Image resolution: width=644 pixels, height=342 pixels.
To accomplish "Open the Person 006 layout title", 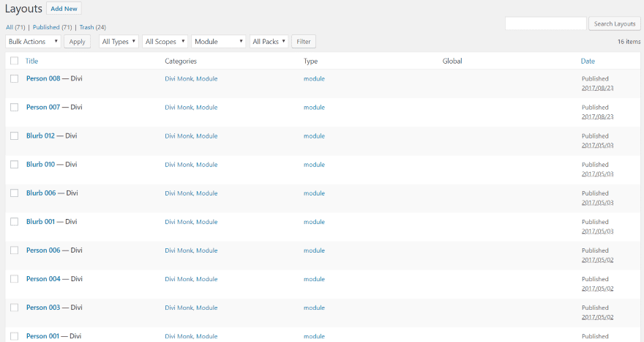I will (x=43, y=250).
